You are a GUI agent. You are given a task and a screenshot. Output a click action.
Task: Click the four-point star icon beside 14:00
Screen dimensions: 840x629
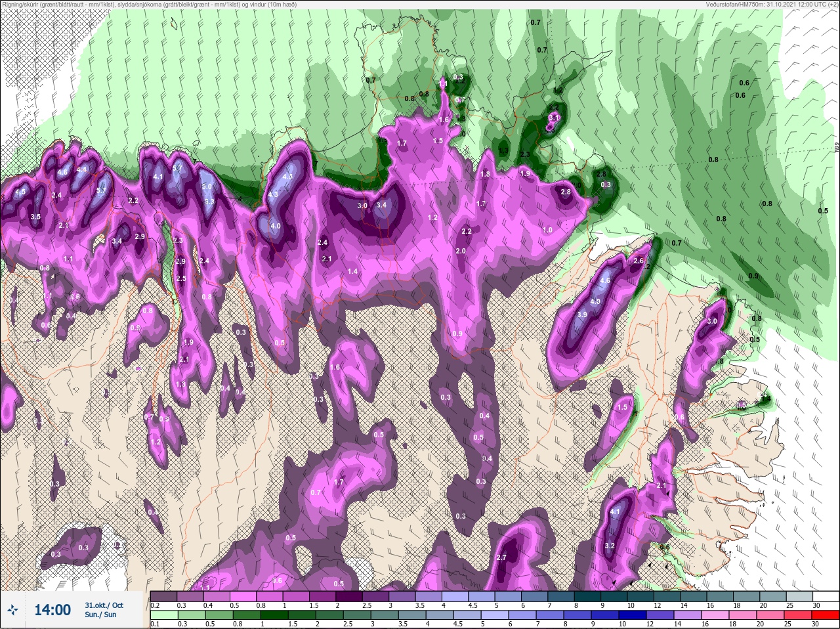click(13, 610)
